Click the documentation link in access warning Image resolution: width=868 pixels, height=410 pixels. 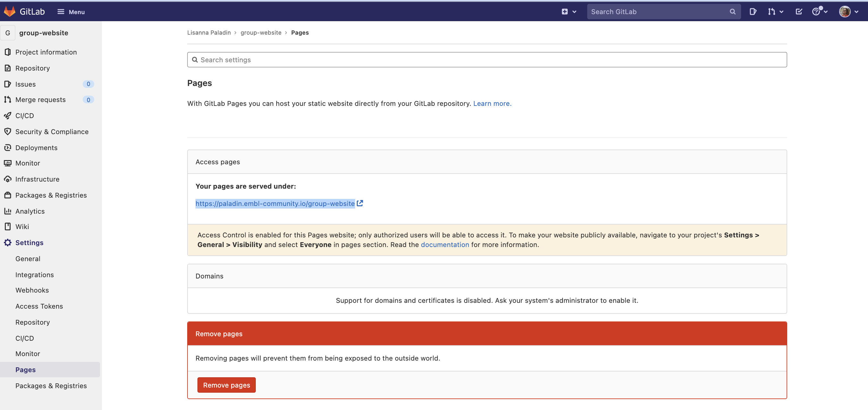tap(445, 244)
